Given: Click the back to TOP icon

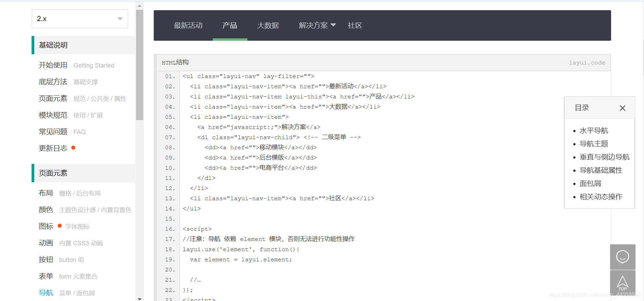Looking at the screenshot, I should [623, 283].
